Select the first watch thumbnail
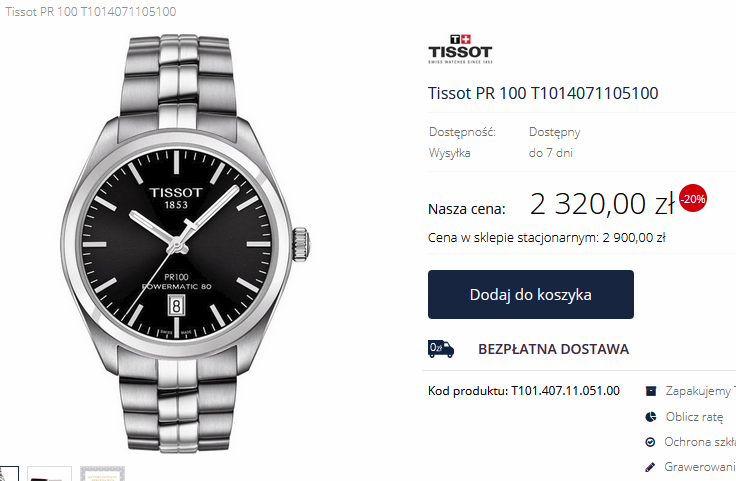The image size is (736, 481). pos(9,473)
